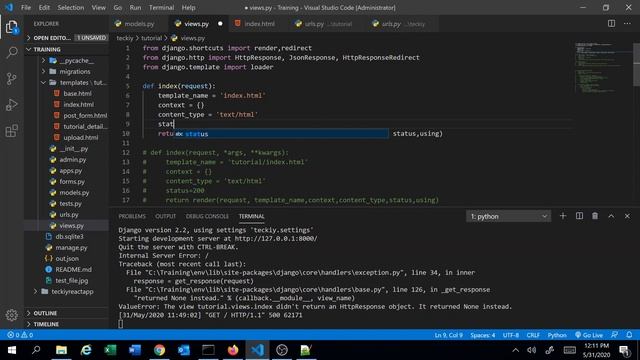Open README.md in the explorer
Screen dimensions: 640x360
[73, 269]
